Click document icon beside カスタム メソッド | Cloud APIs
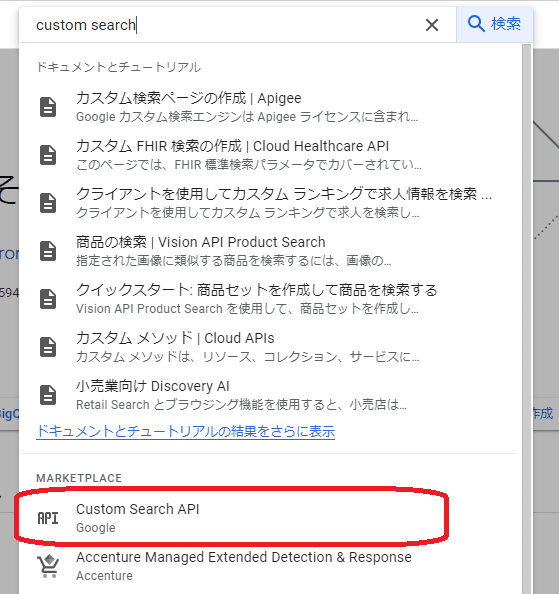This screenshot has width=559, height=594. [x=48, y=347]
